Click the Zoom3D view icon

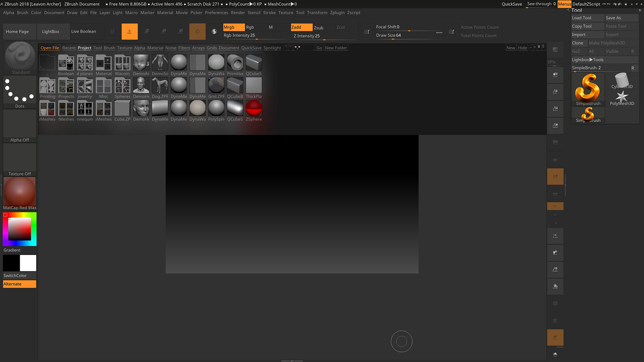point(555,269)
